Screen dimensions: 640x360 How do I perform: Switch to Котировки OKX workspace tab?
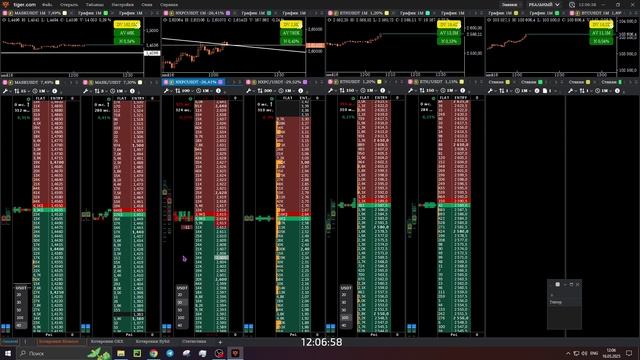[107, 342]
